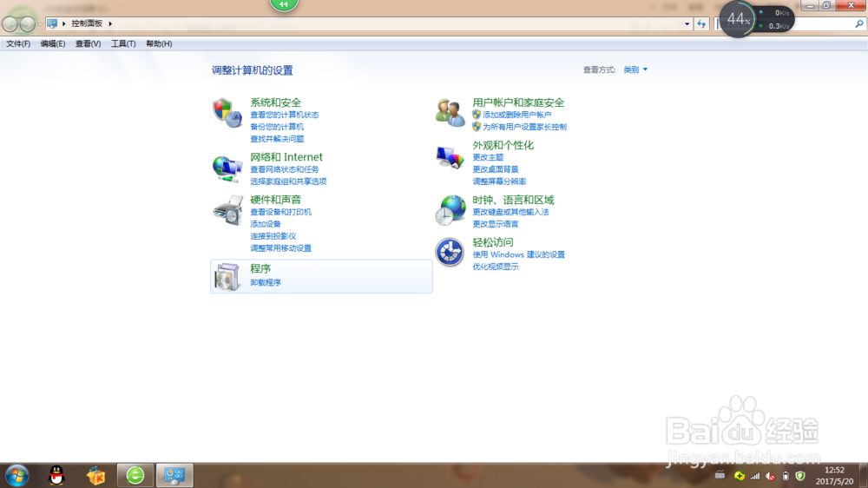The width and height of the screenshot is (868, 488).
Task: Open Hardware and Sound printer icon
Action: [x=227, y=210]
